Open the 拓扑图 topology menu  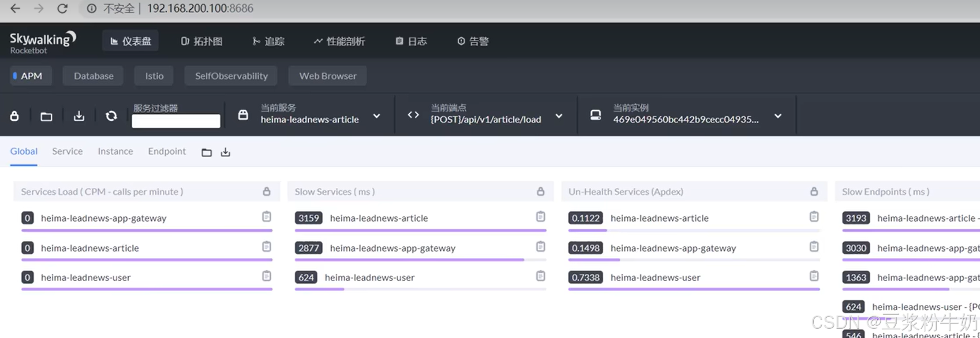point(202,41)
